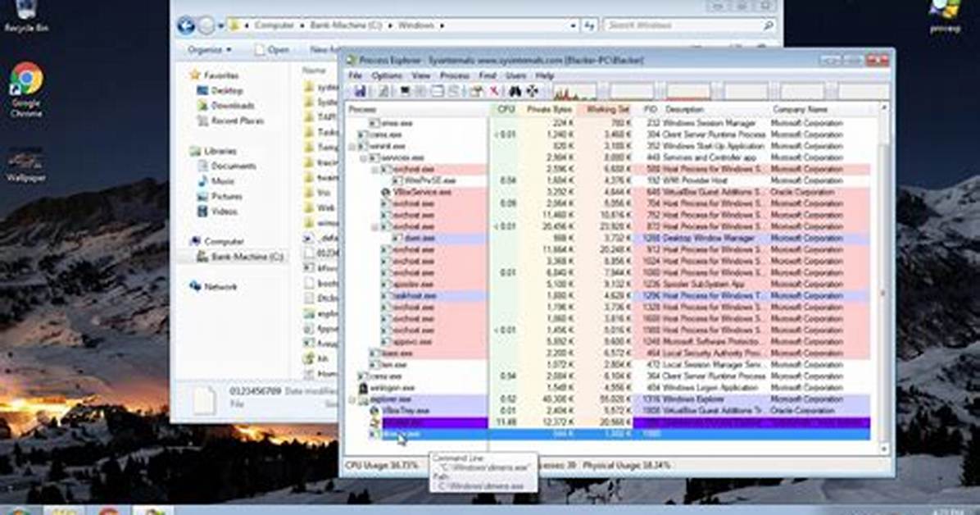
Task: Collapse the svchost.exe node above dwm.exe
Action: (375, 226)
